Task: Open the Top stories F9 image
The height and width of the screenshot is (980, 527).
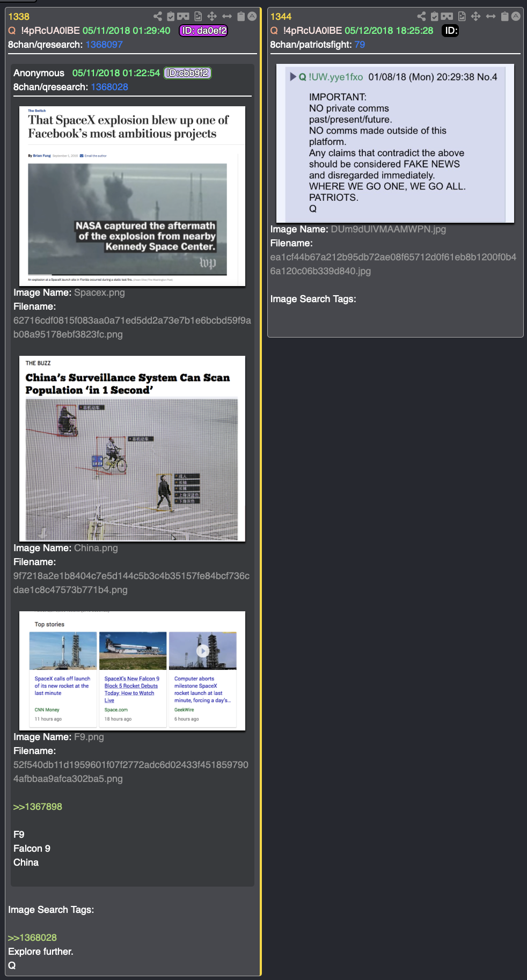Action: click(133, 671)
